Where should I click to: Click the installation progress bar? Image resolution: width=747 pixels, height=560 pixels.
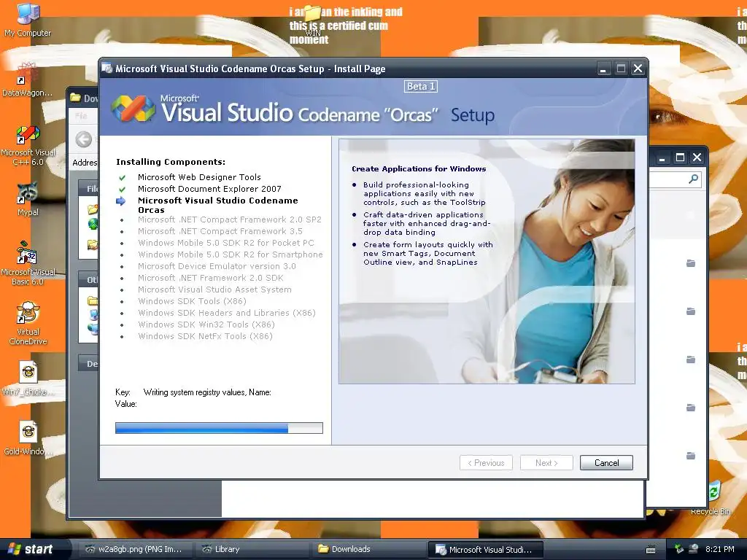[x=219, y=427]
